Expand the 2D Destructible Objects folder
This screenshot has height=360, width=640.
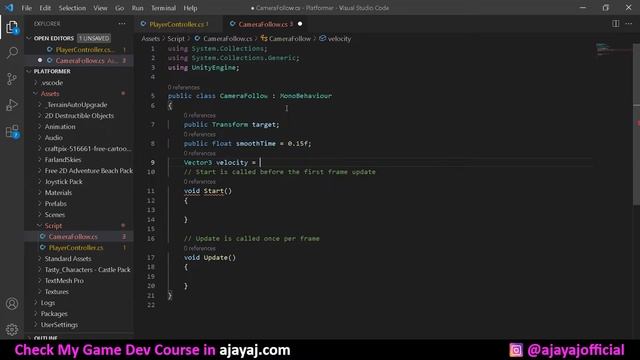coord(80,116)
